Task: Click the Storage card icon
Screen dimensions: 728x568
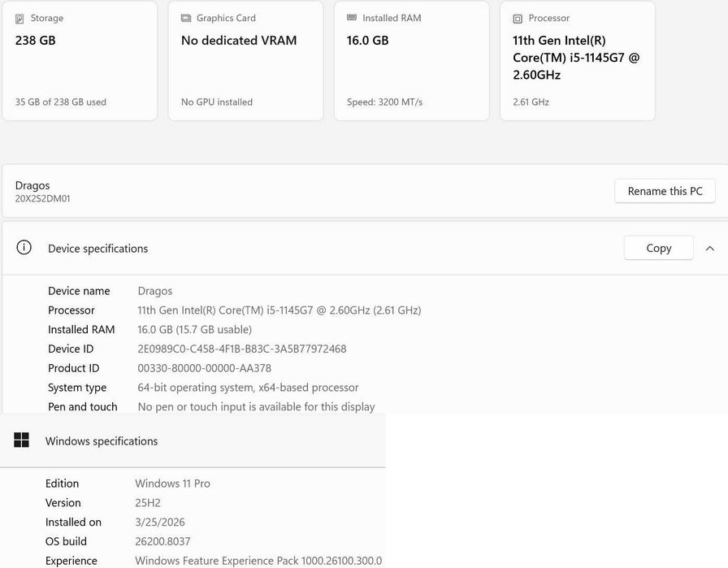Action: pyautogui.click(x=19, y=19)
